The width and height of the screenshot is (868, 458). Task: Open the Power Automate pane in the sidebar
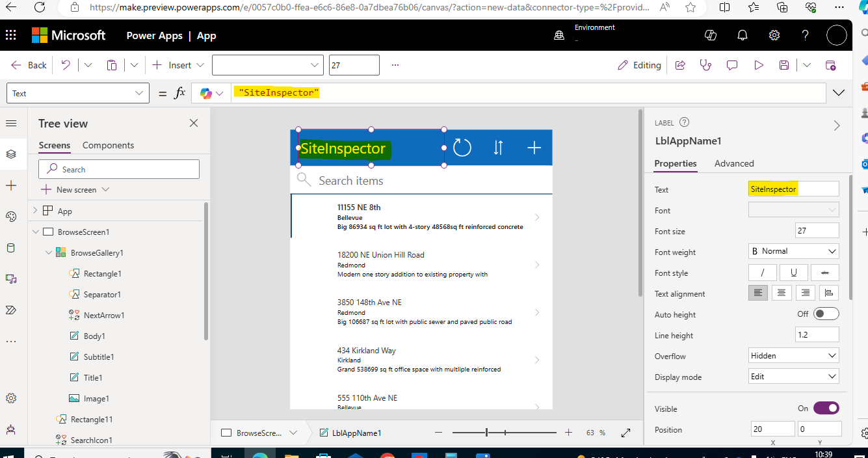coord(10,310)
